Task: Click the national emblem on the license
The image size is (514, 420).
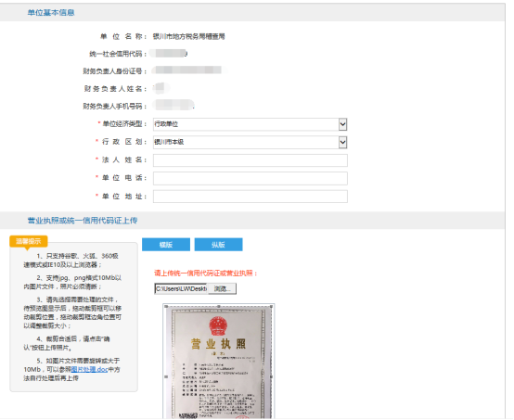Action: pos(218,326)
